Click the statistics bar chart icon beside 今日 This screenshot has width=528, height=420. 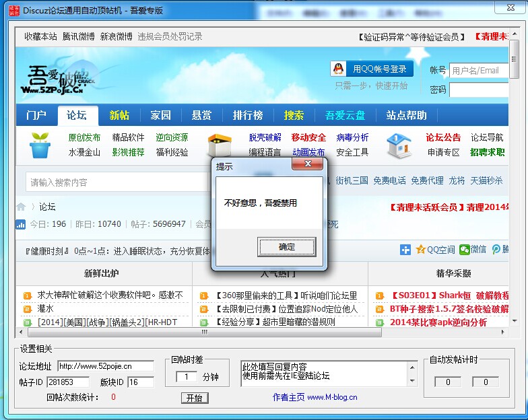[x=20, y=224]
